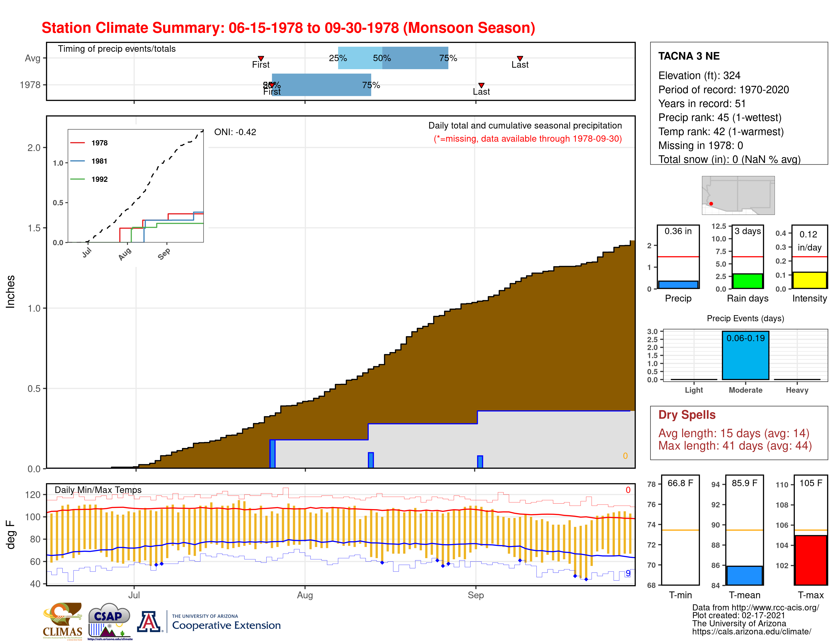Click the deg F y-axis label
Screen dimensions: 834x644
tap(11, 534)
